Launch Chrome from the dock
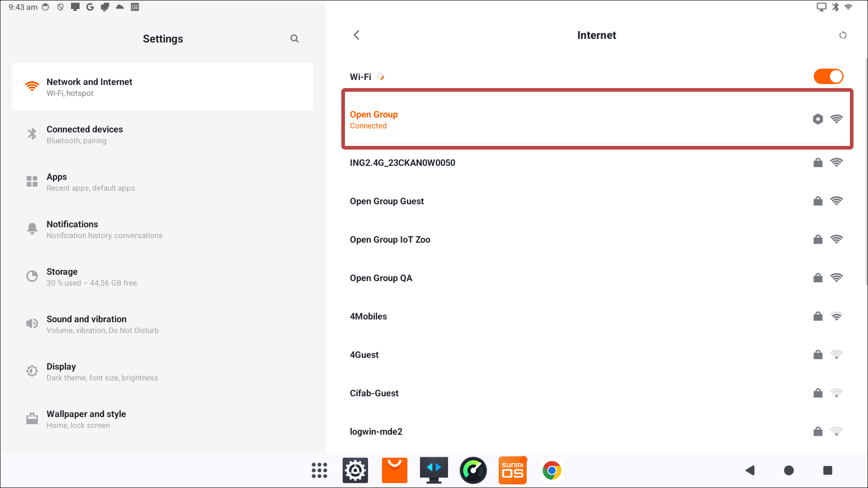 click(552, 470)
